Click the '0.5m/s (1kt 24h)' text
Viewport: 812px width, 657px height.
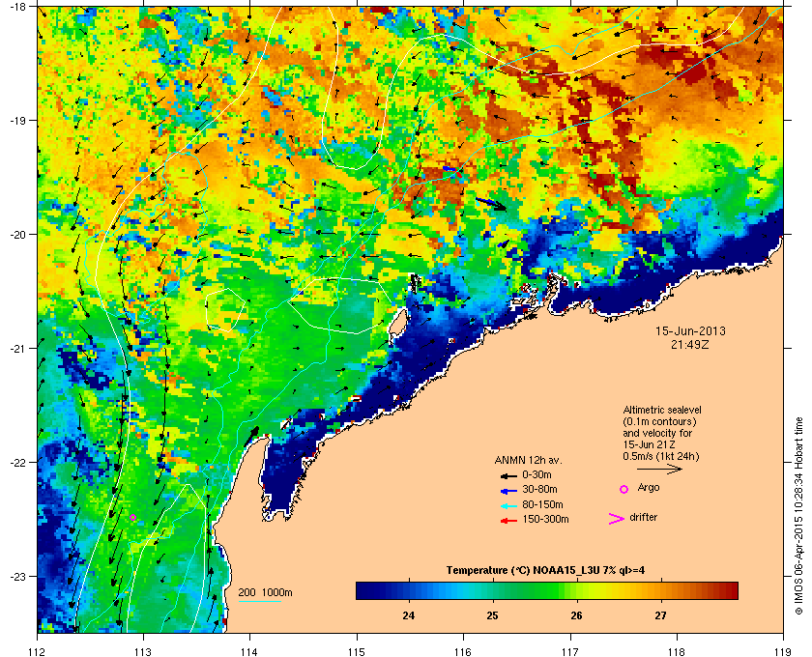(x=661, y=457)
